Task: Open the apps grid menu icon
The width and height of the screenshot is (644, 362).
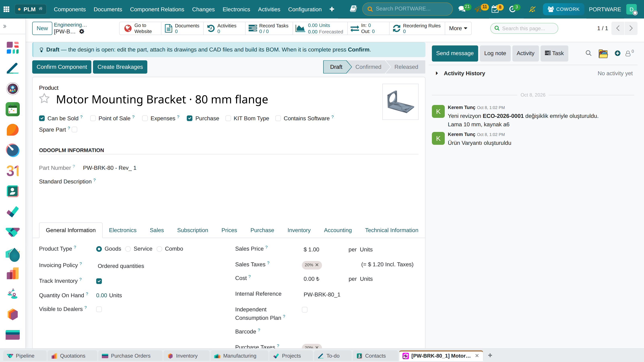Action: [6, 9]
